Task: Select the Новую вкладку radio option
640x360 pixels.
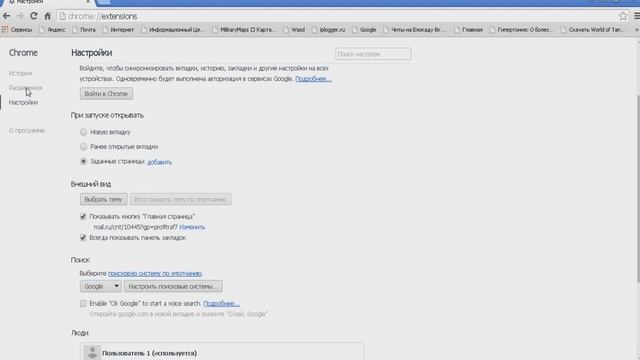Action: (x=83, y=132)
